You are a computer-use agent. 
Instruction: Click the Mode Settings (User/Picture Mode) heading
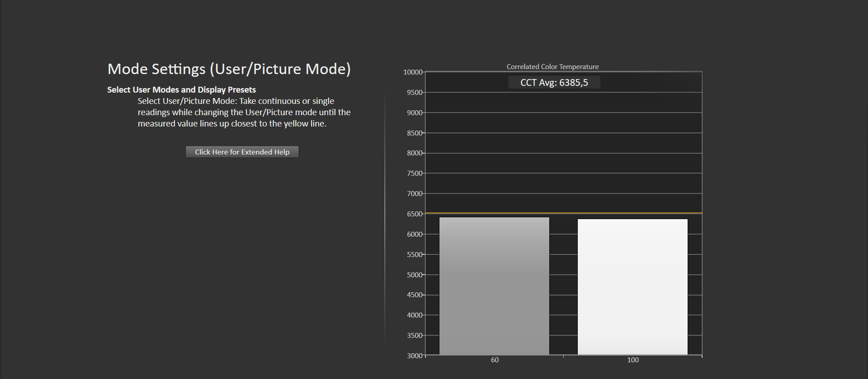229,69
